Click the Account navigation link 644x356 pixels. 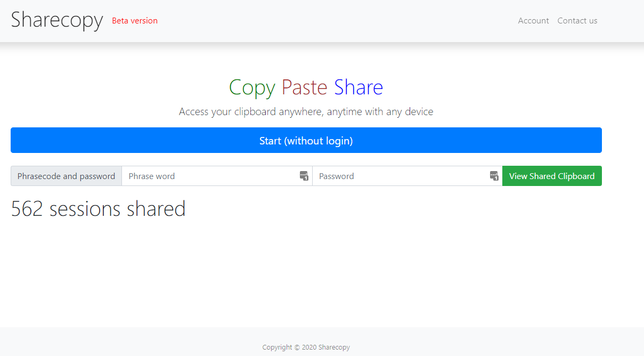click(533, 20)
